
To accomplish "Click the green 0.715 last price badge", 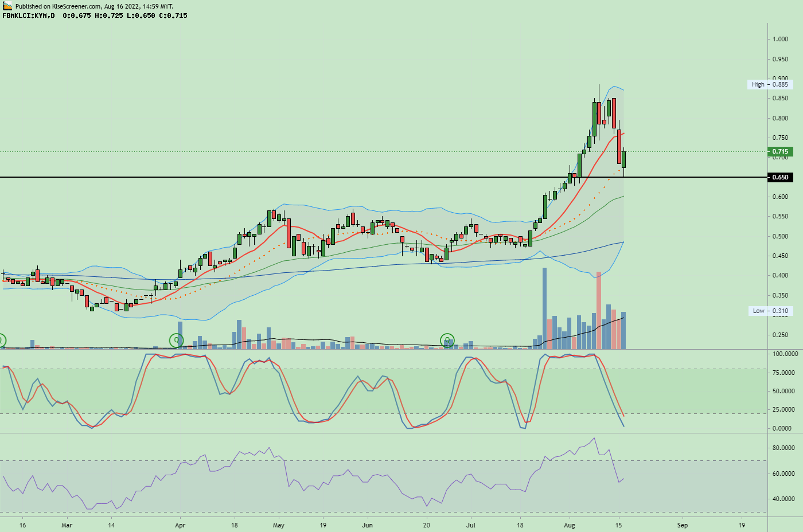I will point(780,152).
